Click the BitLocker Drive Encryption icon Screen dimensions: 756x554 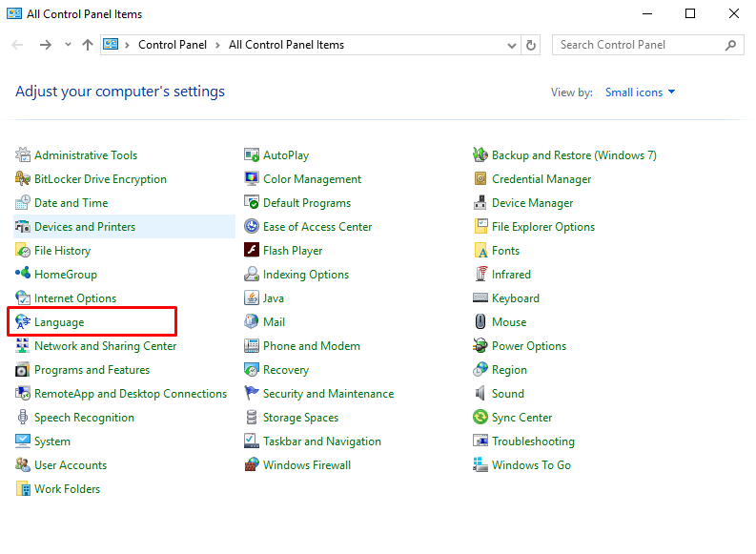click(x=23, y=179)
